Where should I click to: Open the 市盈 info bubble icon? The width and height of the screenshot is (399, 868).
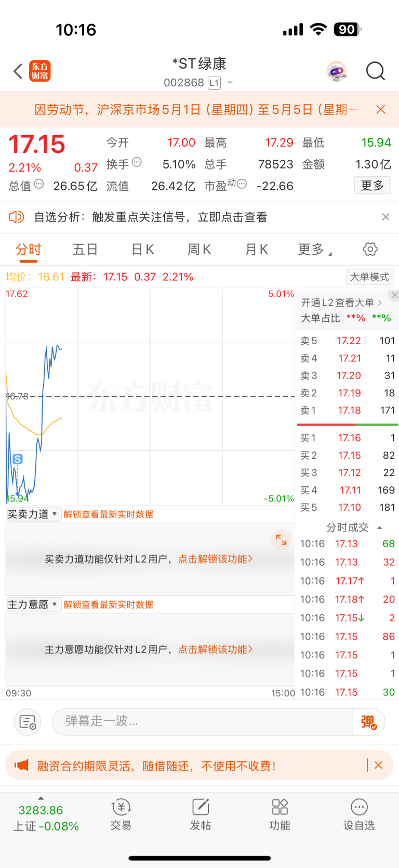click(242, 184)
